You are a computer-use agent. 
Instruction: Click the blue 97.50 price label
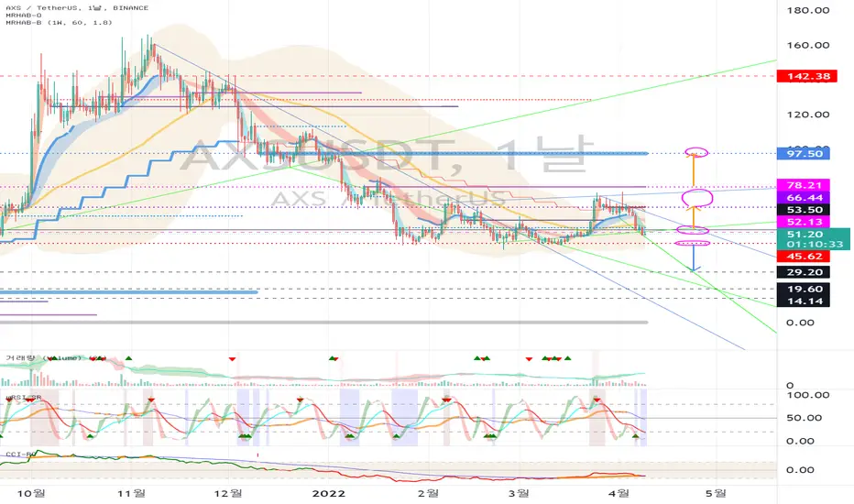click(804, 154)
